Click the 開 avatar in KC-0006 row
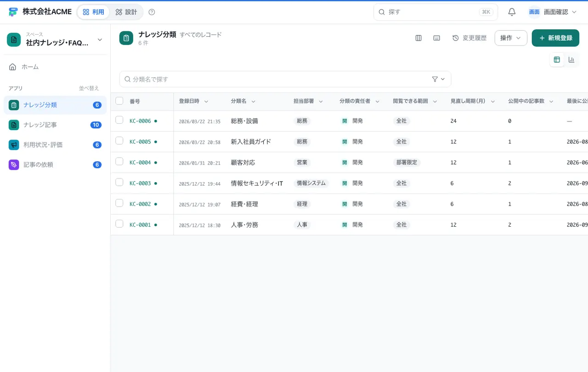The image size is (588, 372). point(345,121)
